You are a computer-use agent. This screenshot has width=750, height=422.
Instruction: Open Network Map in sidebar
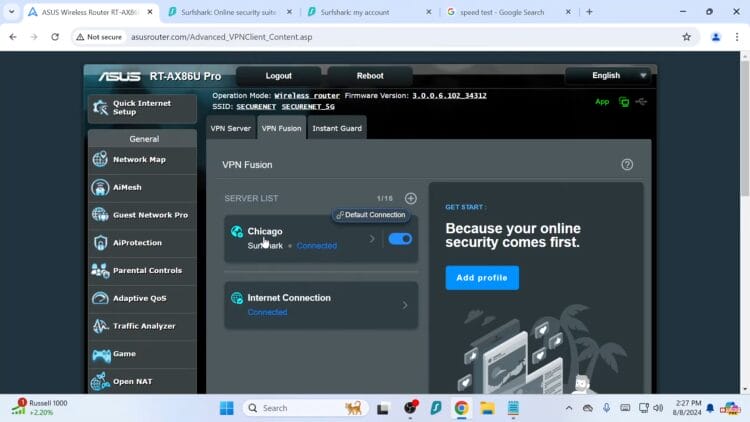tap(142, 159)
